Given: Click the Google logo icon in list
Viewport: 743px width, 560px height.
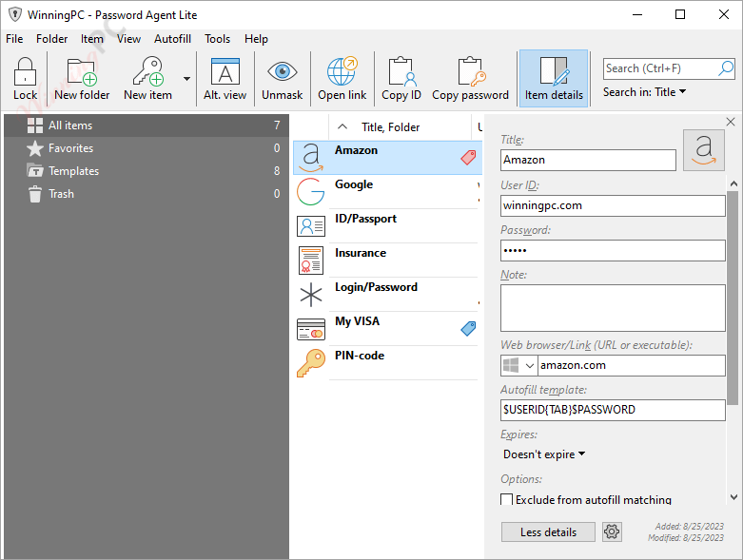Looking at the screenshot, I should 311,192.
